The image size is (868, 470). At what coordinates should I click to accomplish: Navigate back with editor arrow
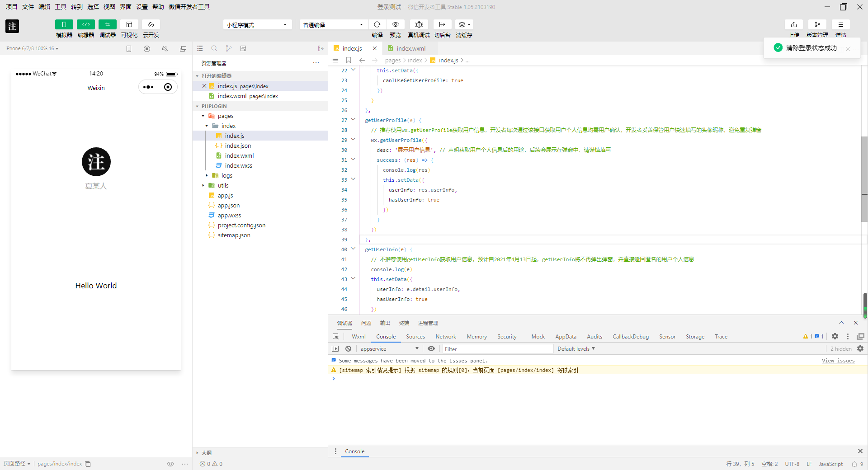tap(362, 60)
